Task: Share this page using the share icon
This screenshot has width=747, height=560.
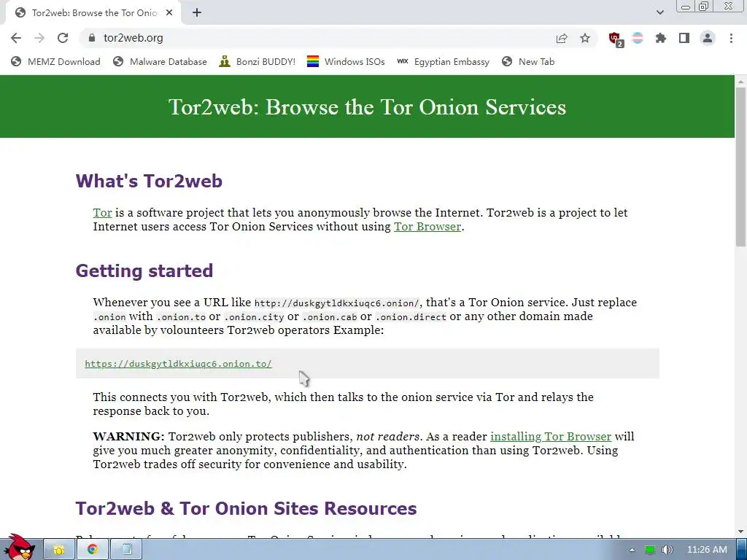Action: (x=562, y=38)
